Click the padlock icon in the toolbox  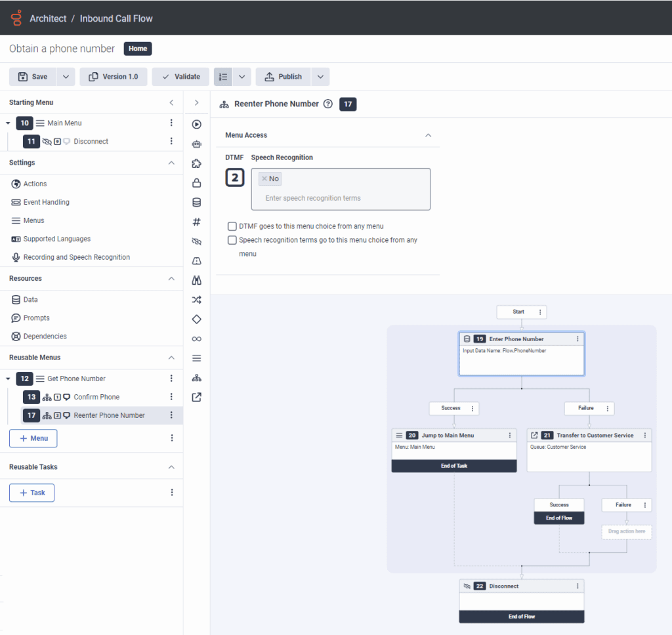(x=196, y=183)
